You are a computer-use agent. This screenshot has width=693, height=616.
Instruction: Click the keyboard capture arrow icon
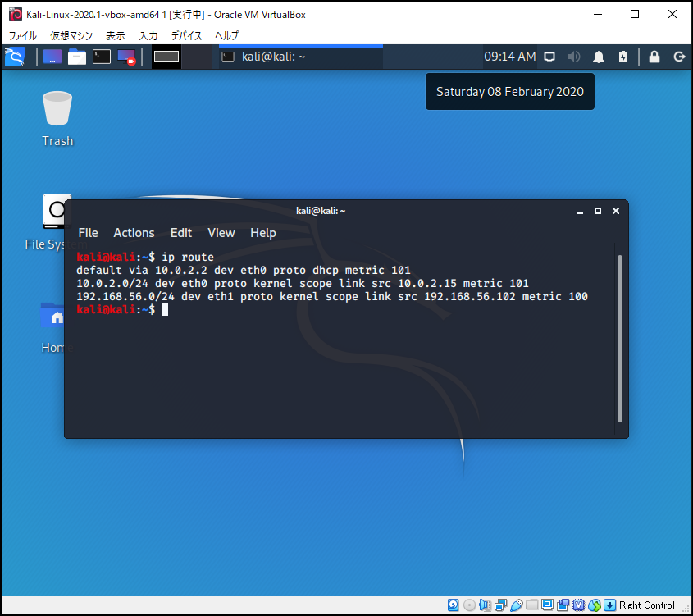click(x=609, y=605)
